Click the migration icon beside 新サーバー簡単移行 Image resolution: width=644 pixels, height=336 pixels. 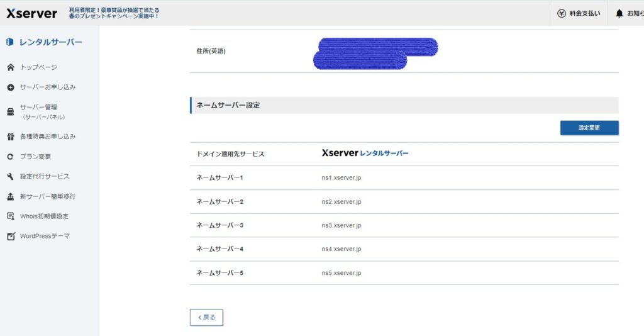coord(11,197)
